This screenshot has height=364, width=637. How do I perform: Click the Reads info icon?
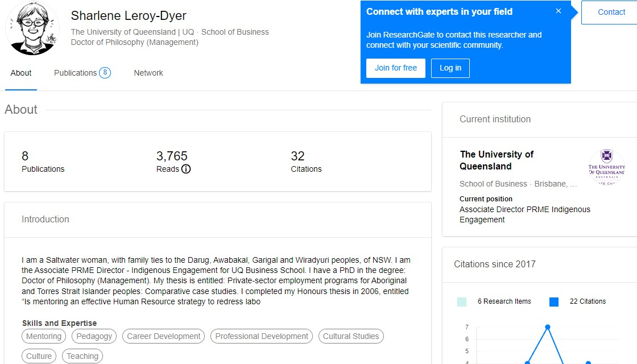click(186, 169)
